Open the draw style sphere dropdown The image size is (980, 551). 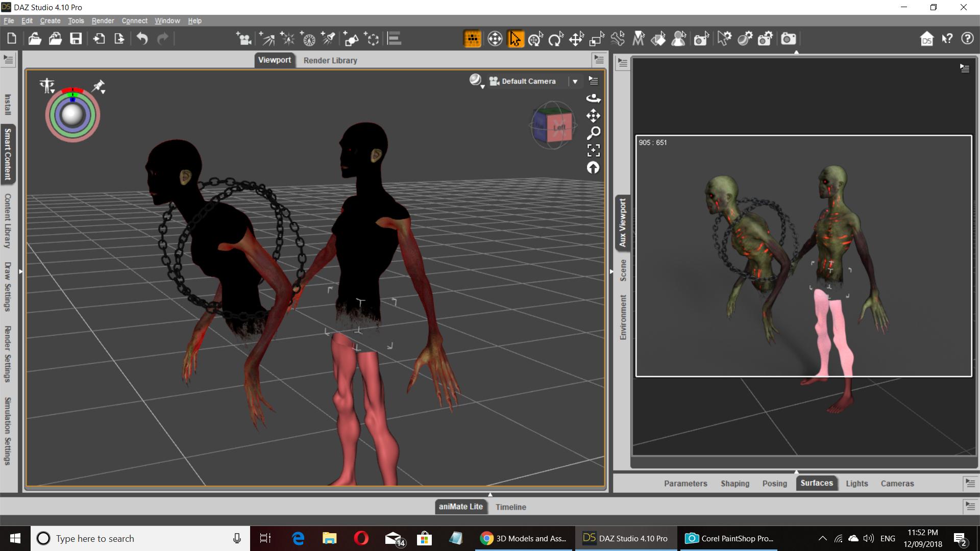coord(476,81)
